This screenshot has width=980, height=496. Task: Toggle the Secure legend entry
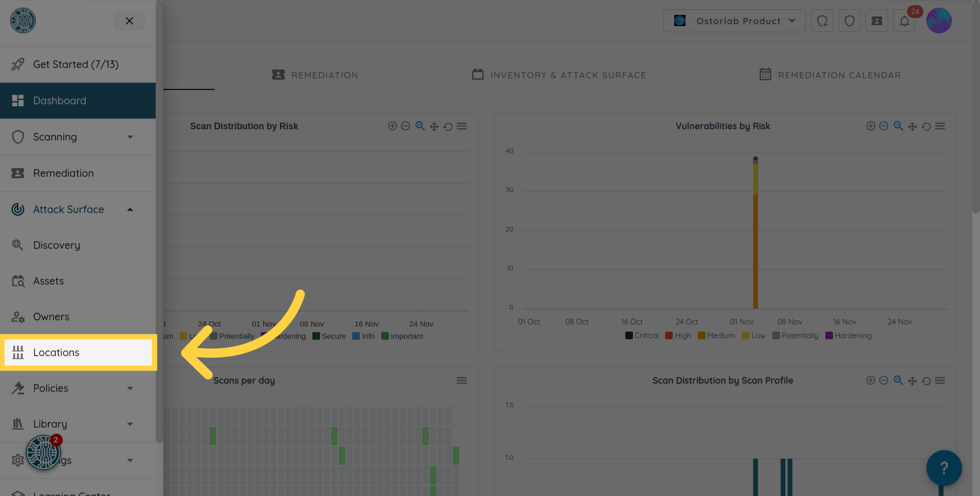click(329, 336)
